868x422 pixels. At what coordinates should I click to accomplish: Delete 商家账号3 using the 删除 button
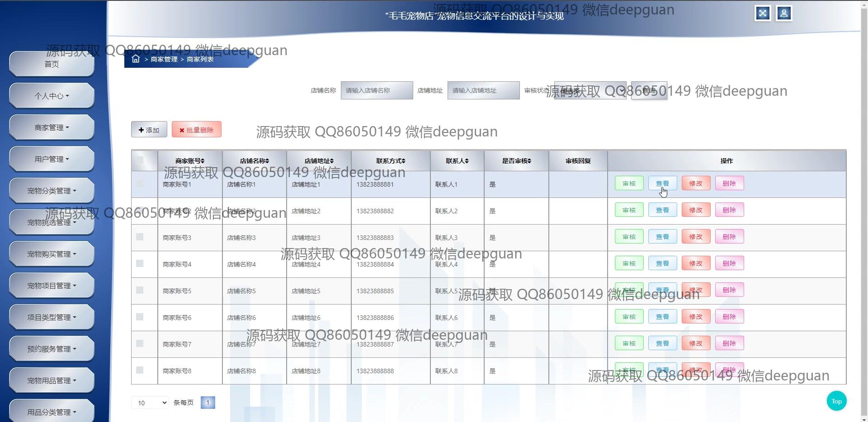coord(730,237)
